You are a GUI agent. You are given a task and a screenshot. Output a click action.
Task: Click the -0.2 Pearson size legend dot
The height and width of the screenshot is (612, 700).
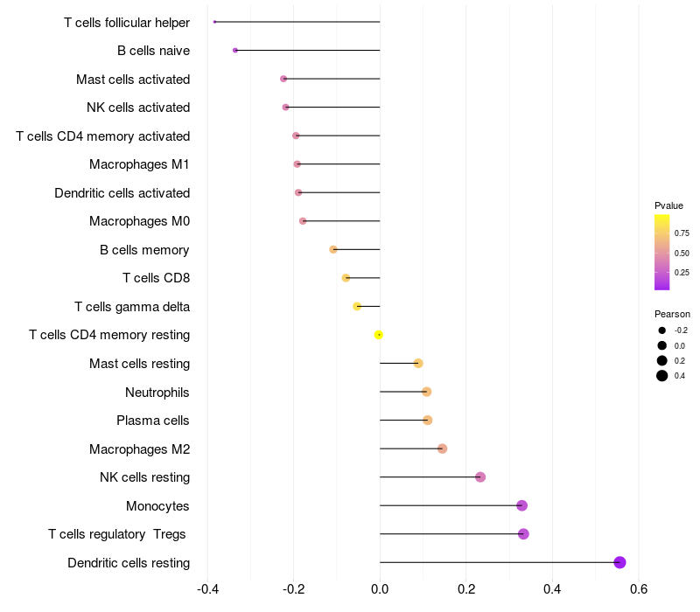coord(662,330)
